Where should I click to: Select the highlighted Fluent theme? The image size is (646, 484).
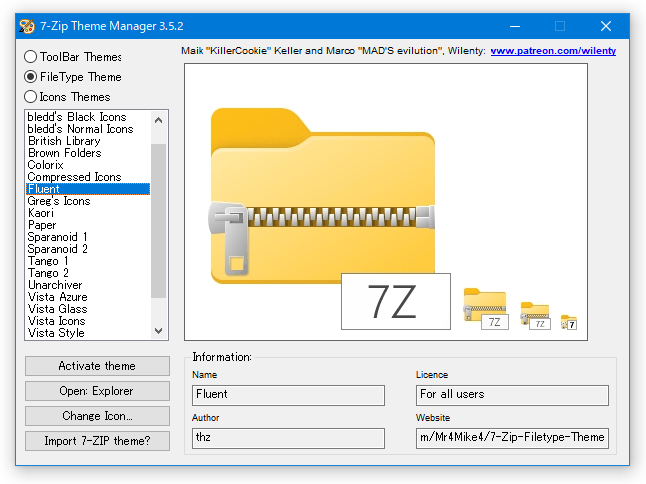pyautogui.click(x=88, y=189)
